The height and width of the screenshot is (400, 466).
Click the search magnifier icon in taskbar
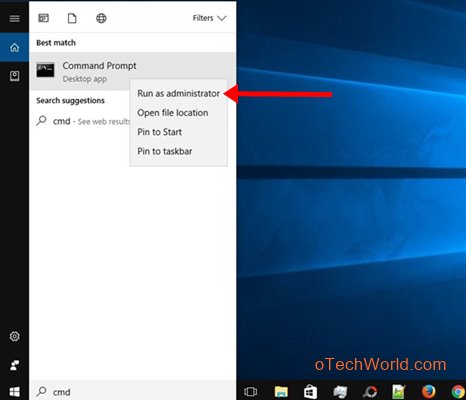click(x=41, y=391)
